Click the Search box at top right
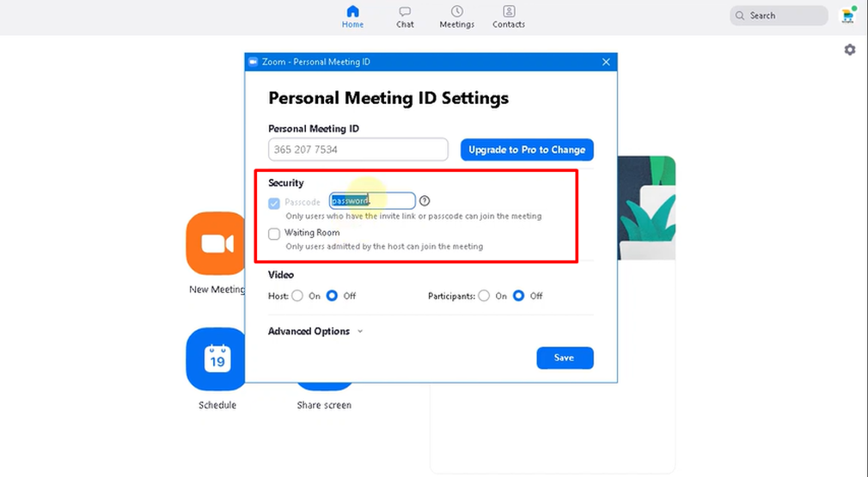The width and height of the screenshot is (868, 477). (x=778, y=15)
